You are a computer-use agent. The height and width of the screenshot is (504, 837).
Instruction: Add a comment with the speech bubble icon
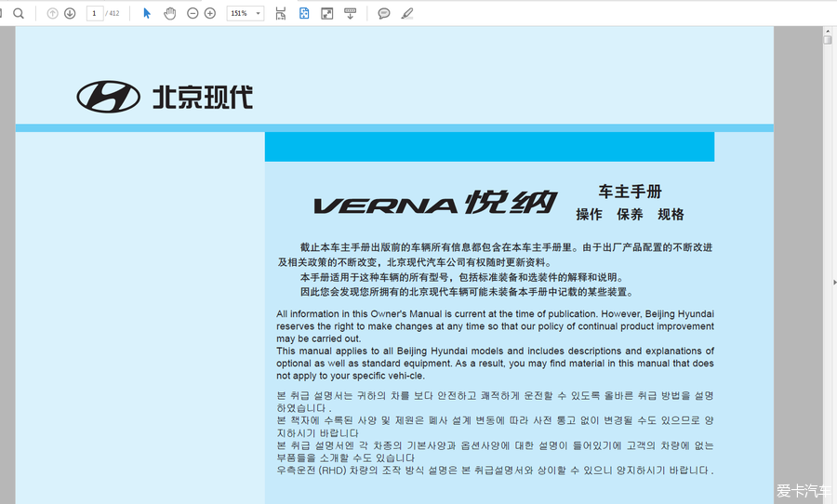click(x=383, y=13)
